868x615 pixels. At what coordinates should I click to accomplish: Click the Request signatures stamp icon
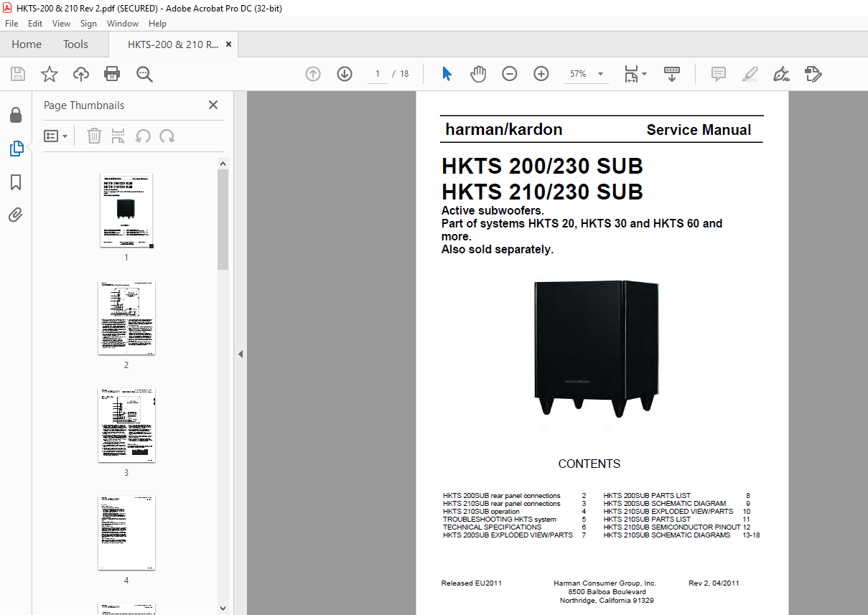click(813, 74)
